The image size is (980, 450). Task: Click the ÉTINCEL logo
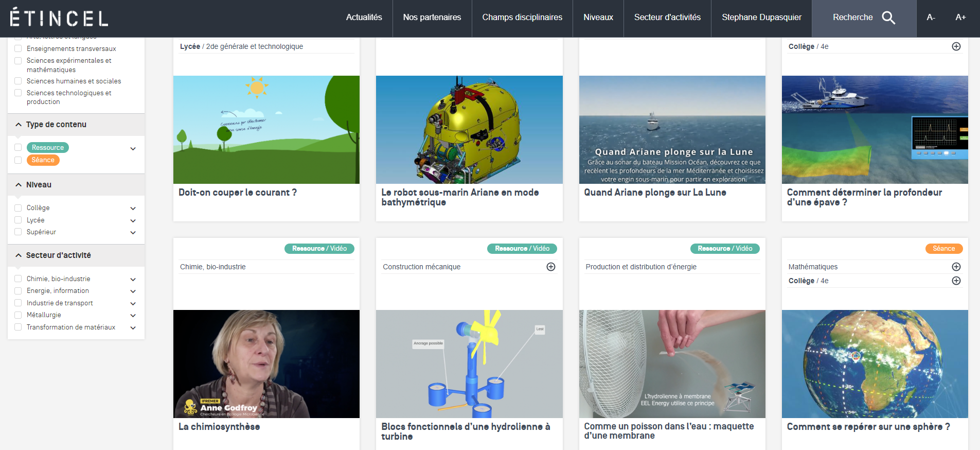tap(59, 18)
